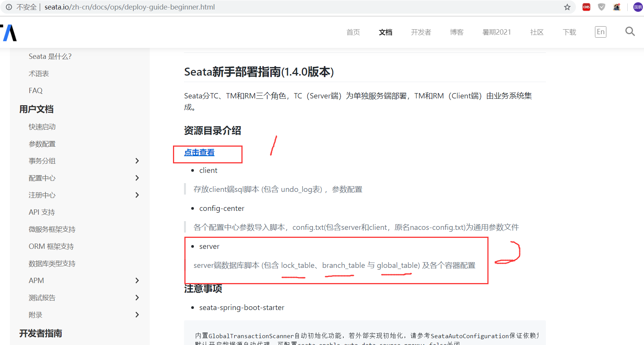
Task: Click the 开发者指南 sidebar heading
Action: coord(41,334)
